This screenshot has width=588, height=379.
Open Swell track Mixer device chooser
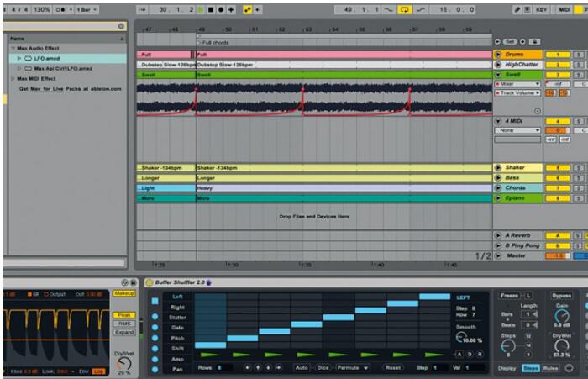[517, 84]
